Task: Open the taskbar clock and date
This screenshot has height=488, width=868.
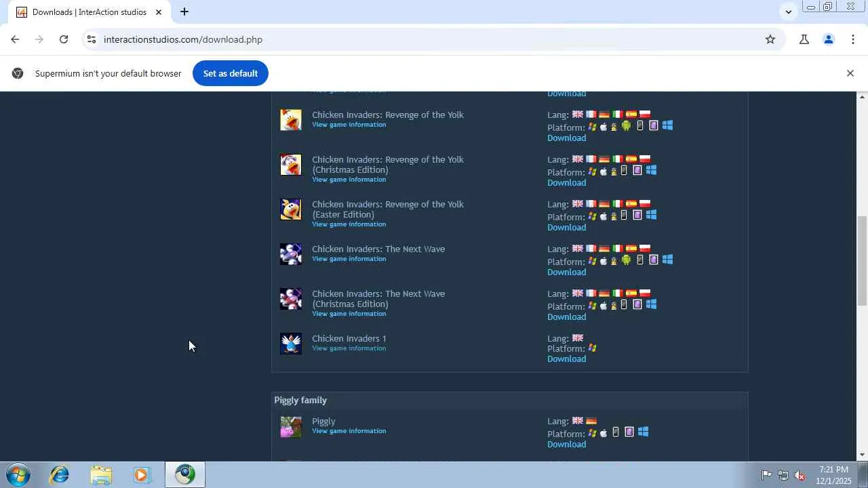Action: tap(834, 475)
